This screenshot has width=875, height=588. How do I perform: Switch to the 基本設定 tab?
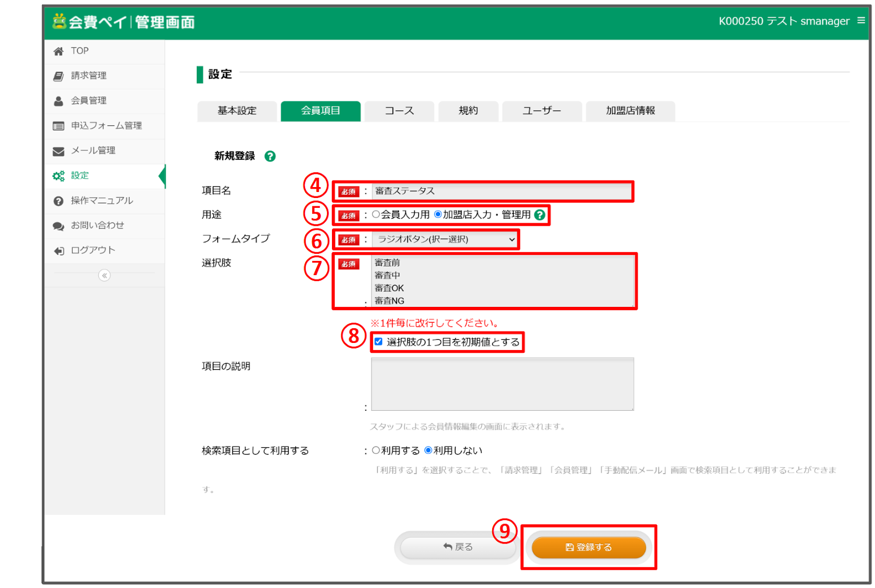pos(237,111)
